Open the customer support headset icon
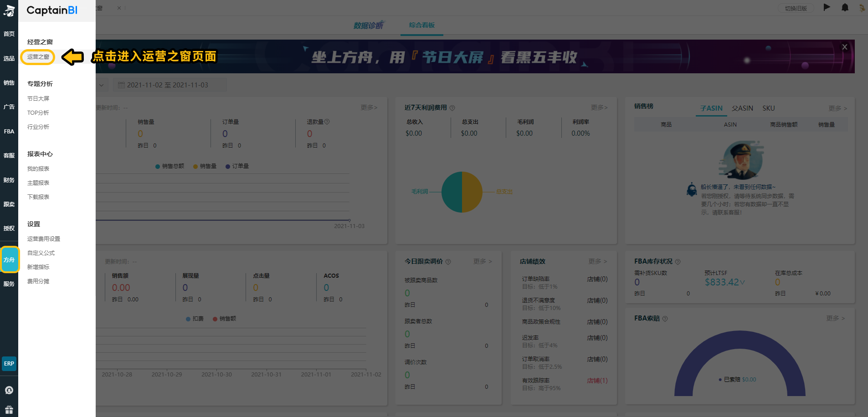The height and width of the screenshot is (417, 868). point(9,390)
